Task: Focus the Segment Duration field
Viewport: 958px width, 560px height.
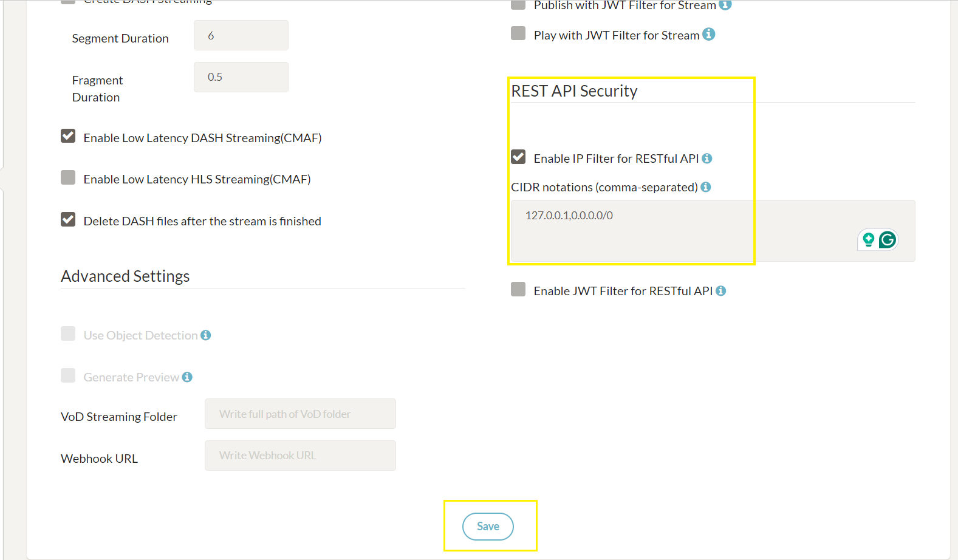Action: (241, 35)
